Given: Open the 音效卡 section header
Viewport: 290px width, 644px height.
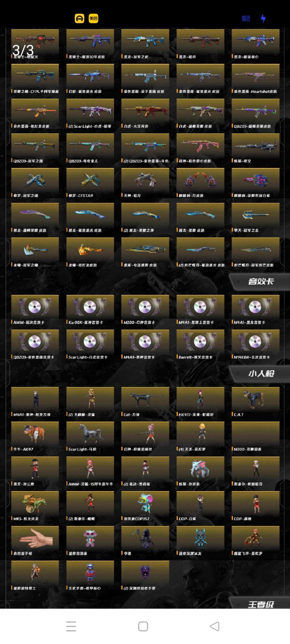Looking at the screenshot, I should coord(261,281).
